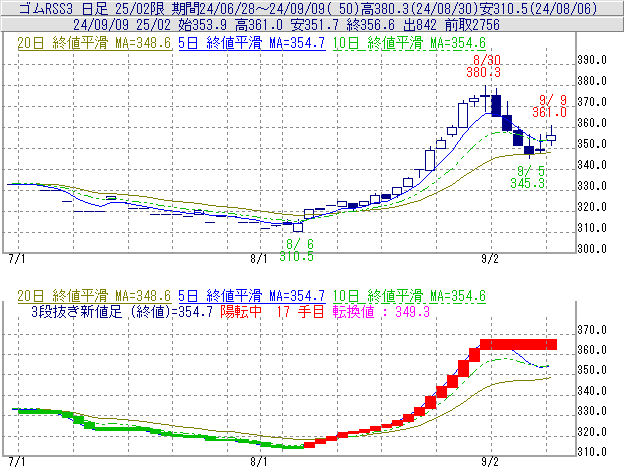Click the title bar text ゴムRSS3 日足 25/02限

point(92,8)
